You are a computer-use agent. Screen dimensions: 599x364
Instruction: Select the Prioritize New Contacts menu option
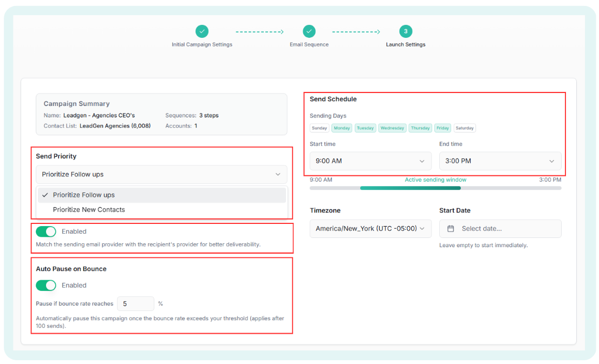pos(162,210)
